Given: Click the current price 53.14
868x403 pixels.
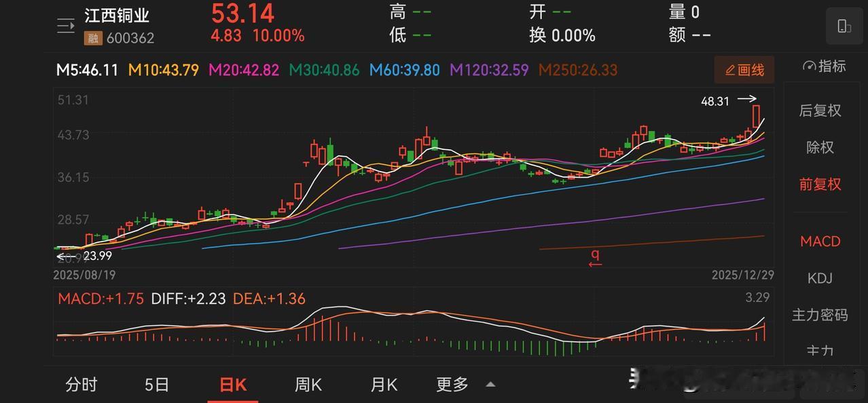Looking at the screenshot, I should 242,13.
